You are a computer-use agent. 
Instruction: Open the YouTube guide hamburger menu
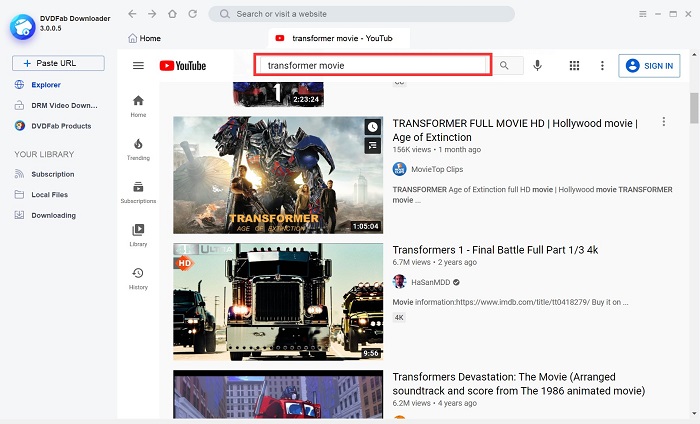[x=138, y=66]
